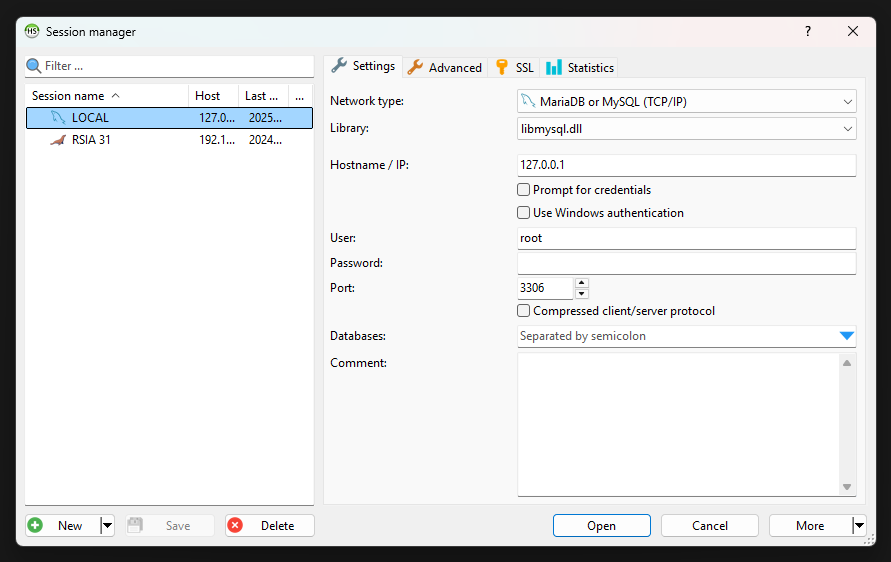Click the Comment scrollbar up arrow
Image resolution: width=891 pixels, height=562 pixels.
pos(847,363)
